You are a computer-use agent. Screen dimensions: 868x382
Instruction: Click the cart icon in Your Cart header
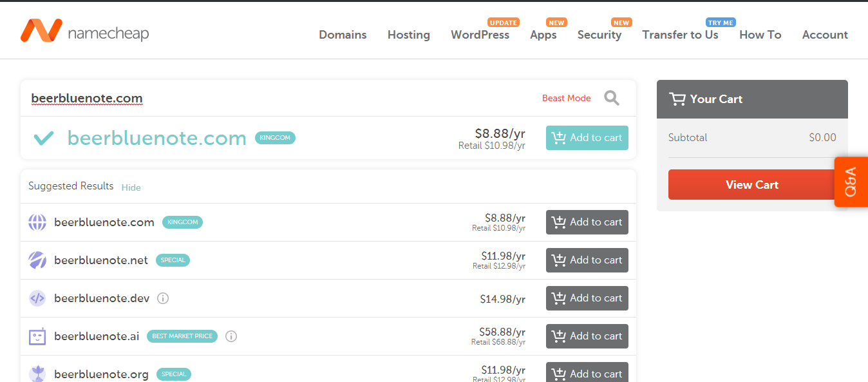[677, 99]
